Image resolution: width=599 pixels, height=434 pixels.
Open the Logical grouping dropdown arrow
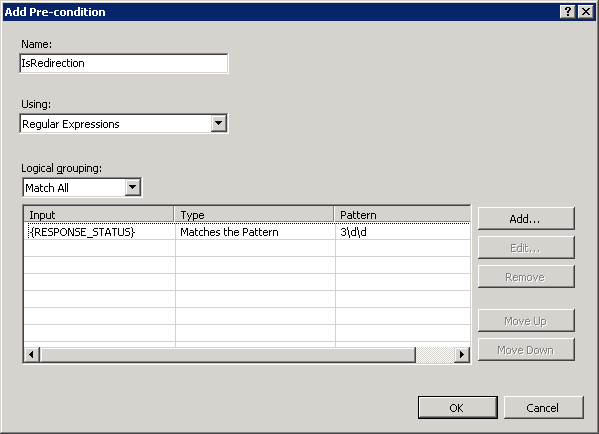pos(133,187)
